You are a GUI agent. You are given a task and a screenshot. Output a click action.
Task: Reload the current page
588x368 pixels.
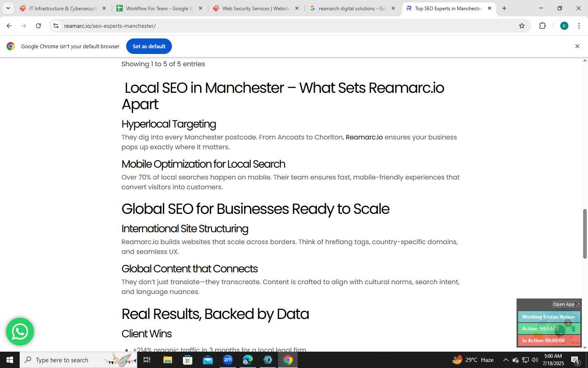[38, 26]
